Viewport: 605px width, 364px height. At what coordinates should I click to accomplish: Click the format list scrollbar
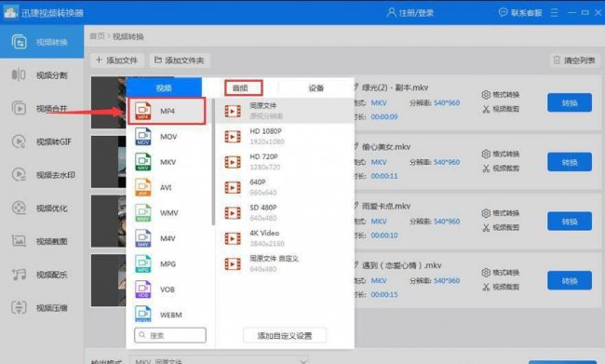[213, 162]
